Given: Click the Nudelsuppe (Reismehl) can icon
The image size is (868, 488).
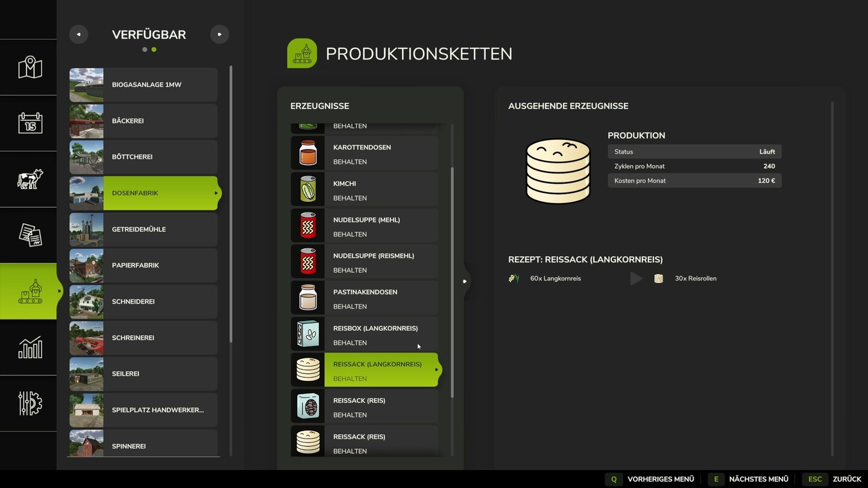Looking at the screenshot, I should pyautogui.click(x=308, y=261).
